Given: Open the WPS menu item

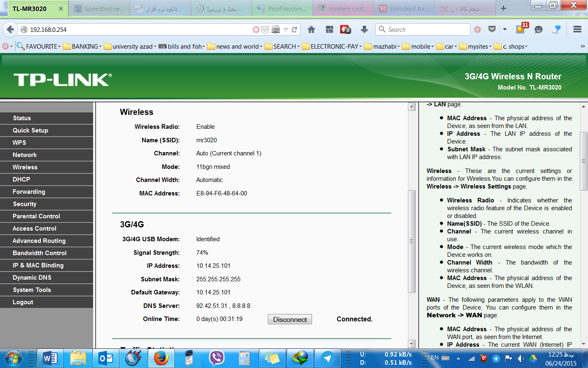Looking at the screenshot, I should click(x=47, y=143).
